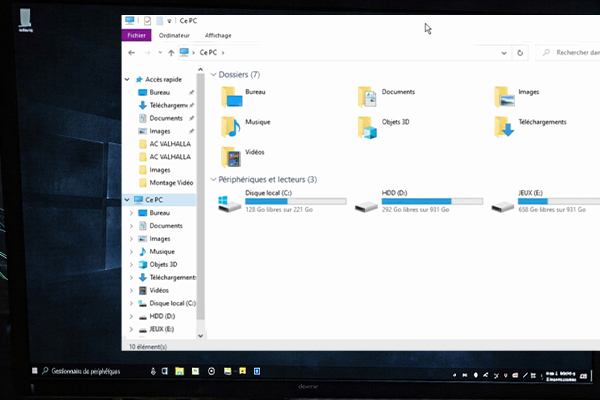This screenshot has width=600, height=400.
Task: Click the up-directory arrow button
Action: click(x=172, y=52)
